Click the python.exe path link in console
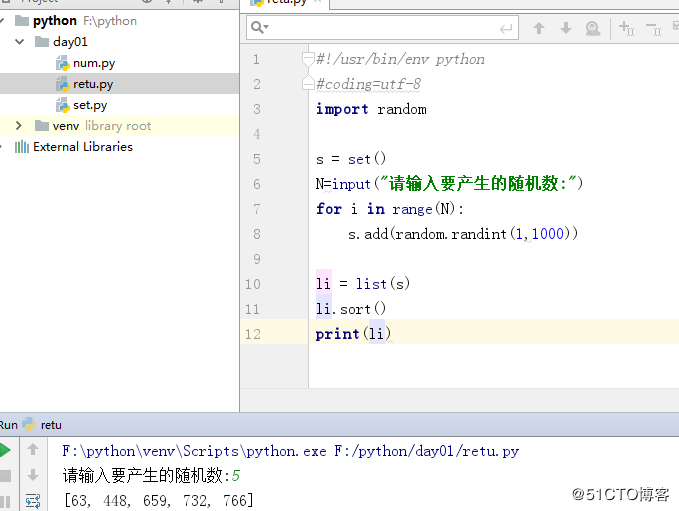The height and width of the screenshot is (511, 679). tap(291, 451)
